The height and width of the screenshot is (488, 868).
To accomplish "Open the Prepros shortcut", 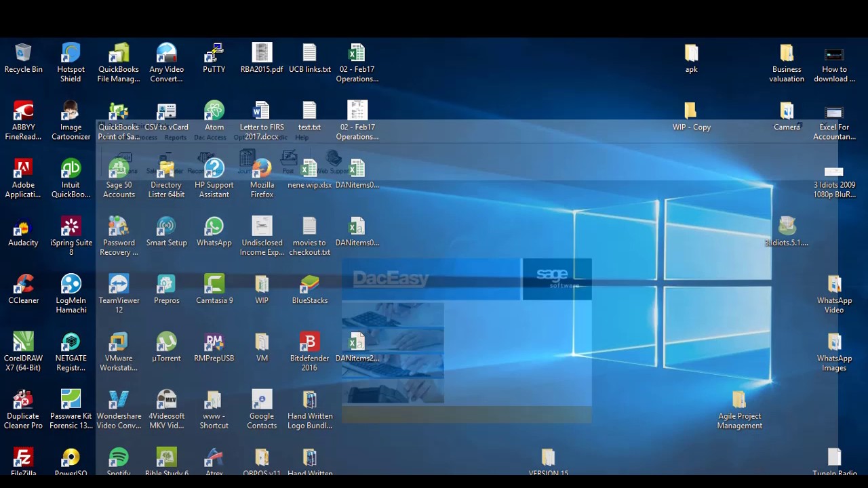I will [166, 289].
